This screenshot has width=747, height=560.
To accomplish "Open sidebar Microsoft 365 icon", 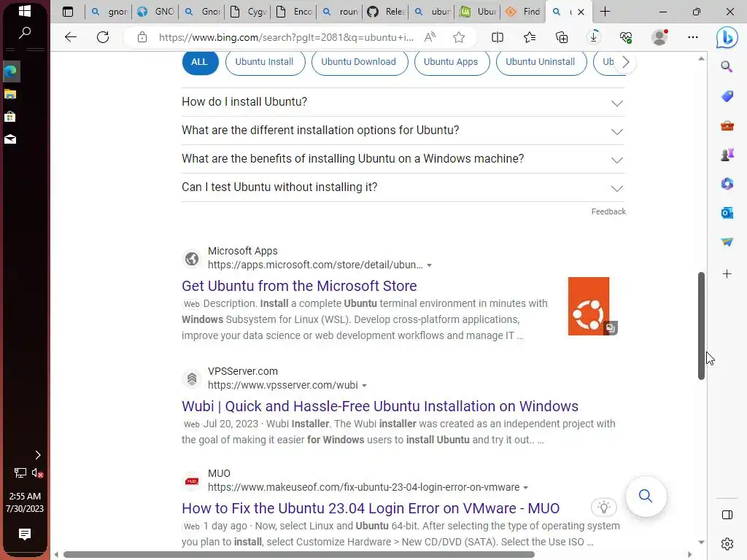I will [727, 184].
